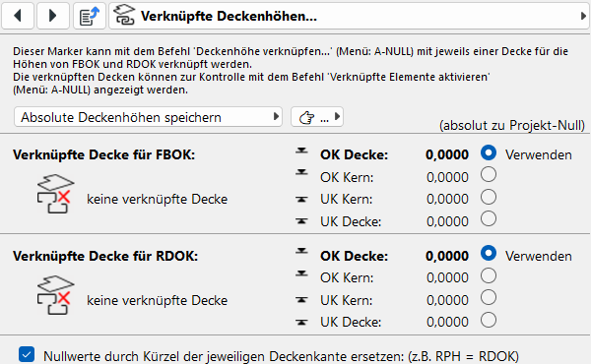Click 'Verknüpfte Decke für RDOK:' heading
The height and width of the screenshot is (364, 591).
105,256
